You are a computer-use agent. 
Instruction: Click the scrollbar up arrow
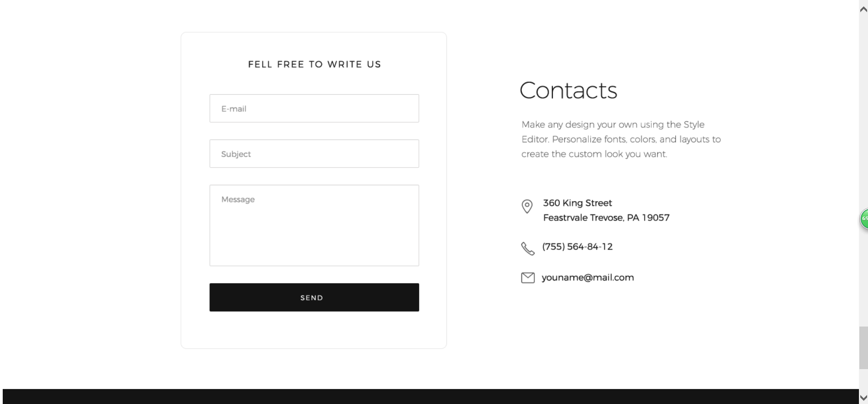coord(863,9)
